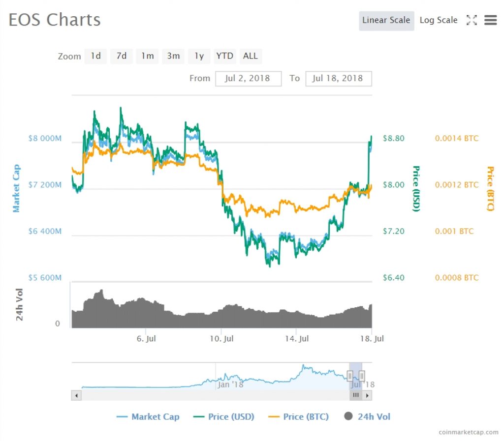The height and width of the screenshot is (441, 504).
Task: Set zoom to 1m
Action: coord(148,56)
